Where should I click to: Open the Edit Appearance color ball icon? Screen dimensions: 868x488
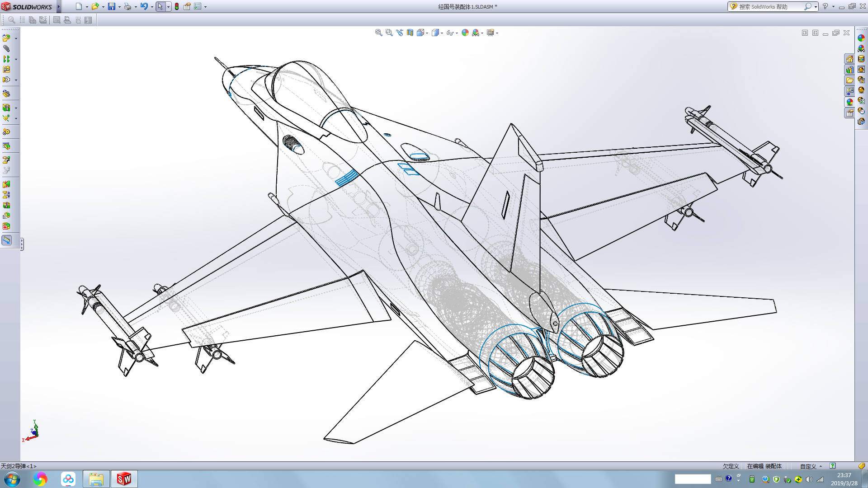pos(465,33)
